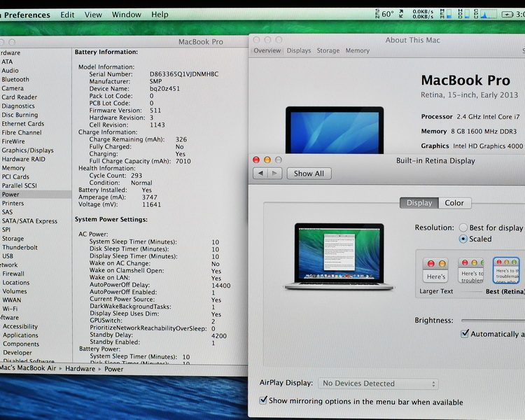
Task: Open the CPU usage graph in menu bar
Action: click(486, 14)
